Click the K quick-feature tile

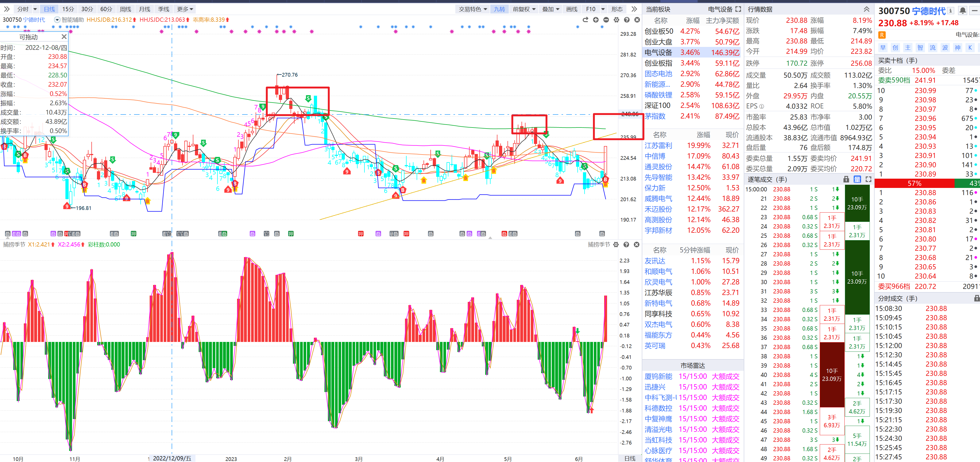click(970, 47)
